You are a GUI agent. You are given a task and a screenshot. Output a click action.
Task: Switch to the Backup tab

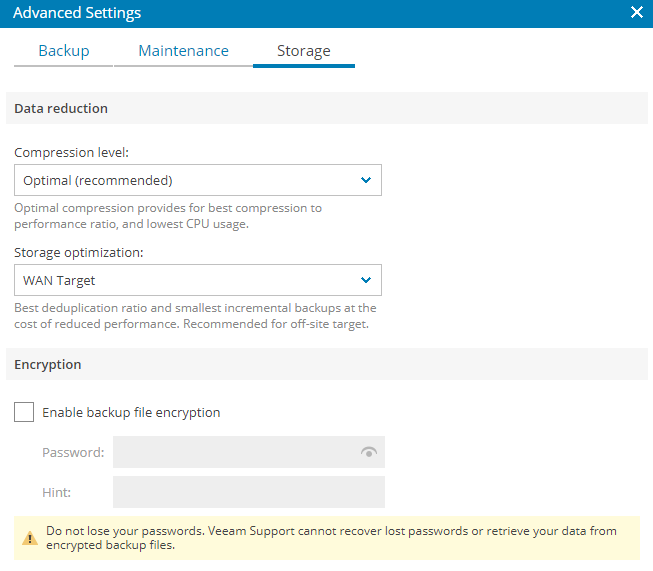64,51
